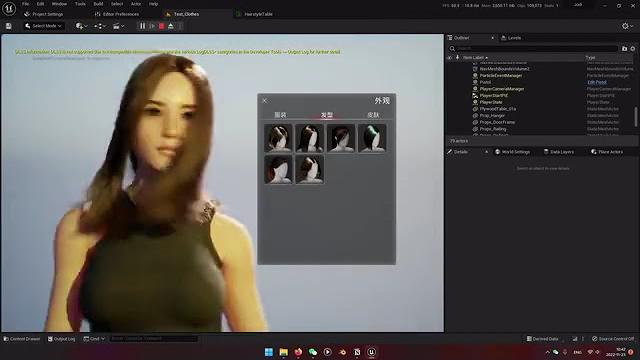Toggle the pinned column header in Outliner
This screenshot has height=360, width=640.
pos(457,58)
